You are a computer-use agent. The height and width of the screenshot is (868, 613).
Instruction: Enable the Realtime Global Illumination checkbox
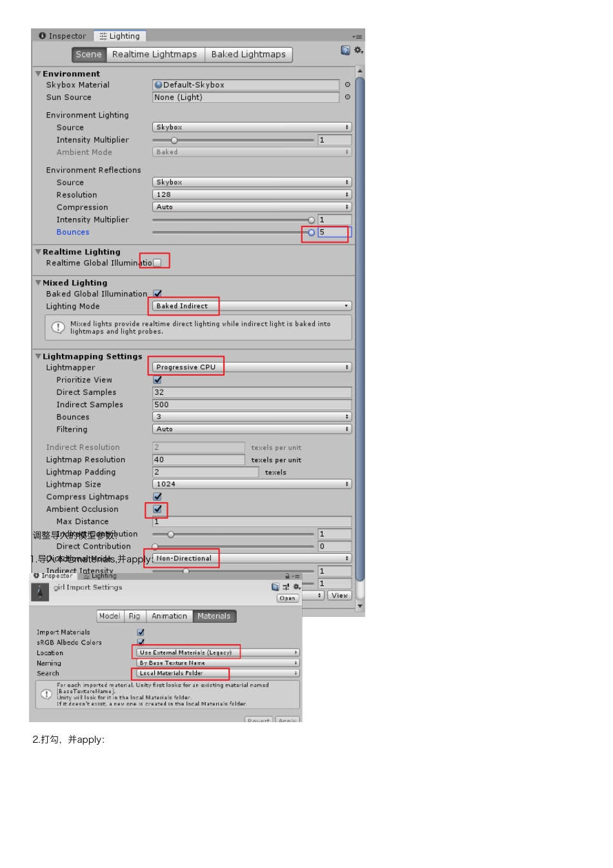[157, 263]
